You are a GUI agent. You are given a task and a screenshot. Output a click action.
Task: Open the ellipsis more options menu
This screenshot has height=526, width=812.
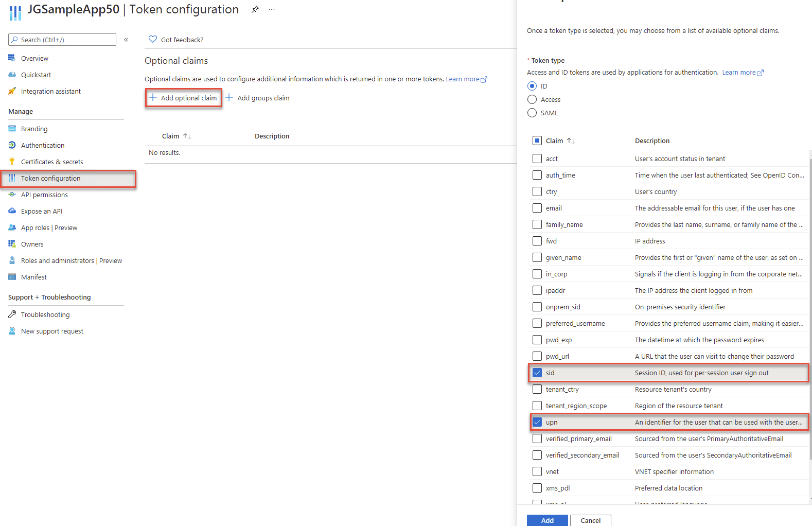coord(272,10)
